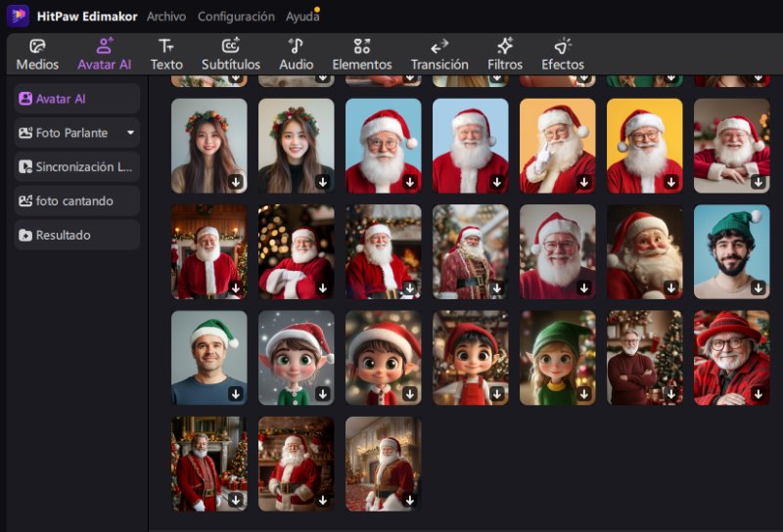Select Foto Parlante in the sidebar
The width and height of the screenshot is (783, 532).
point(77,133)
